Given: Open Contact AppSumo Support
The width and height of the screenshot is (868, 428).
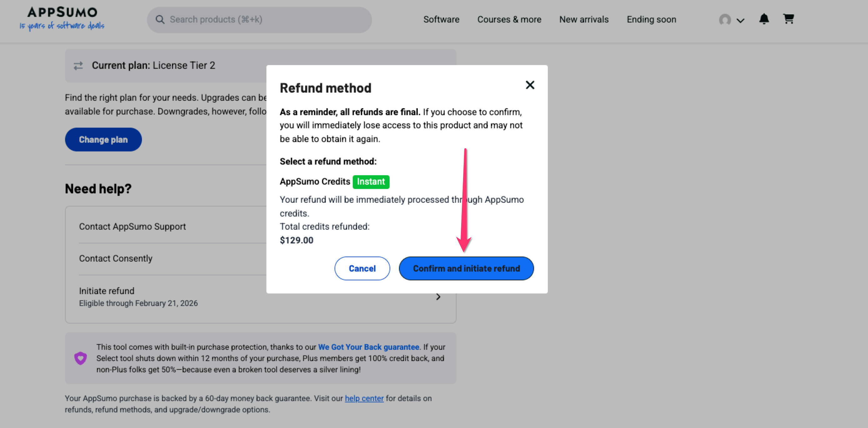Looking at the screenshot, I should click(x=133, y=226).
